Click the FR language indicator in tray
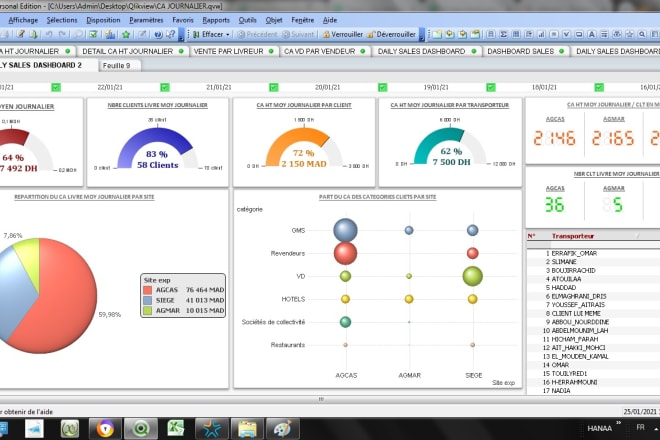This screenshot has height=440, width=660. [640, 427]
